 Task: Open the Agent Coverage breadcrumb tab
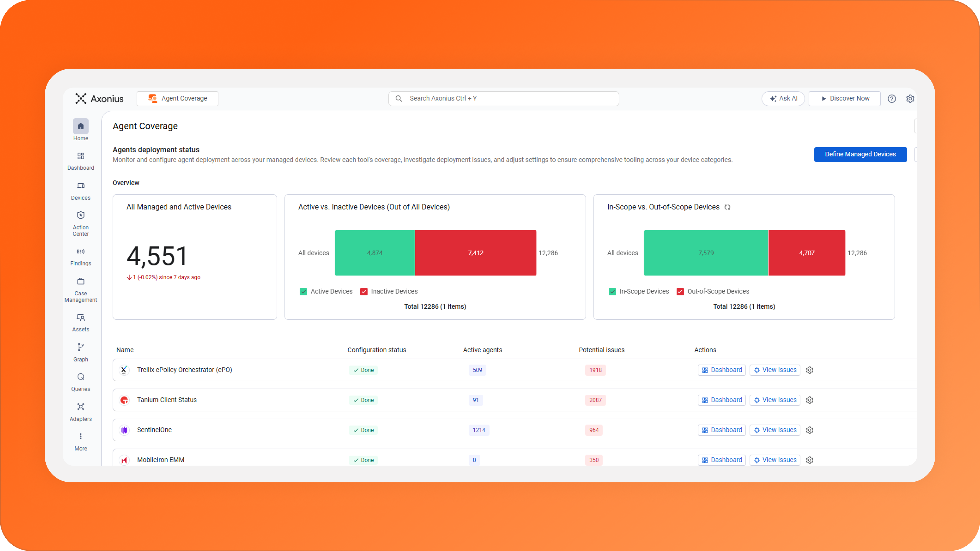click(x=178, y=98)
